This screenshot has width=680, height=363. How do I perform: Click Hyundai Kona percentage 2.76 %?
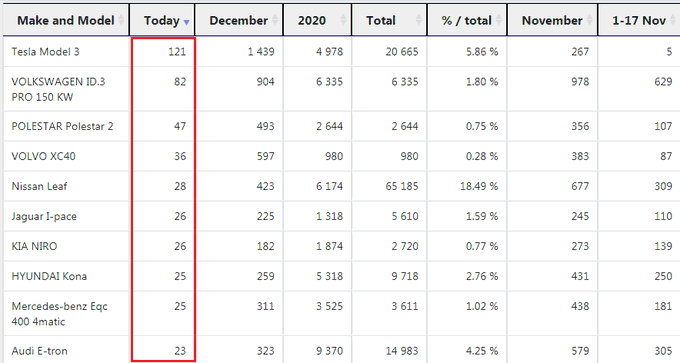tap(482, 276)
